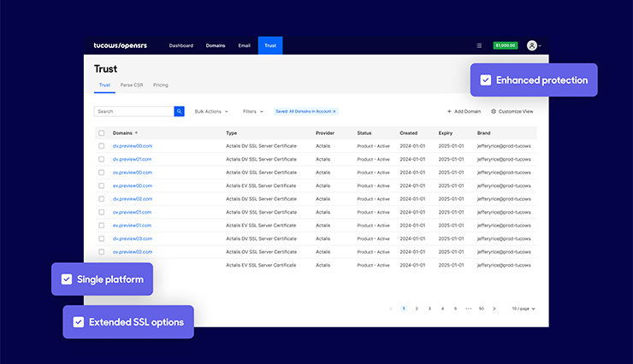The height and width of the screenshot is (364, 633).
Task: Select checkbox next to ev.preview02.com
Action: (102, 199)
